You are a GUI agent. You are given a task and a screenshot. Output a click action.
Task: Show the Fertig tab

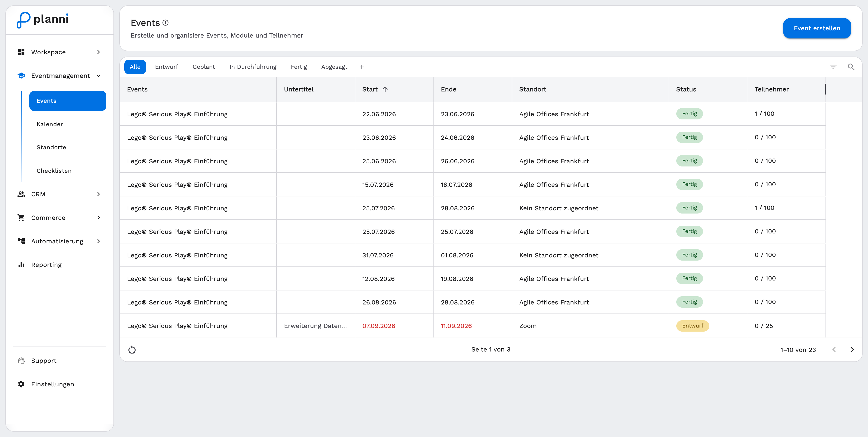[x=299, y=67]
